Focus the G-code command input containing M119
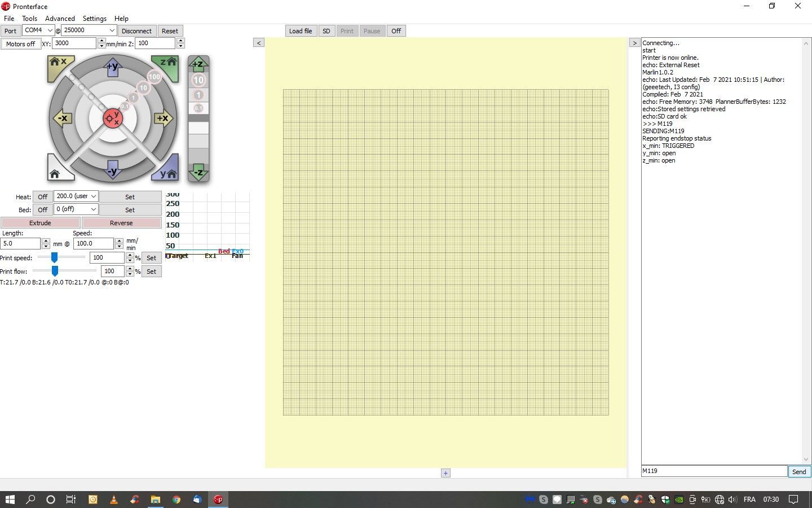 click(714, 471)
